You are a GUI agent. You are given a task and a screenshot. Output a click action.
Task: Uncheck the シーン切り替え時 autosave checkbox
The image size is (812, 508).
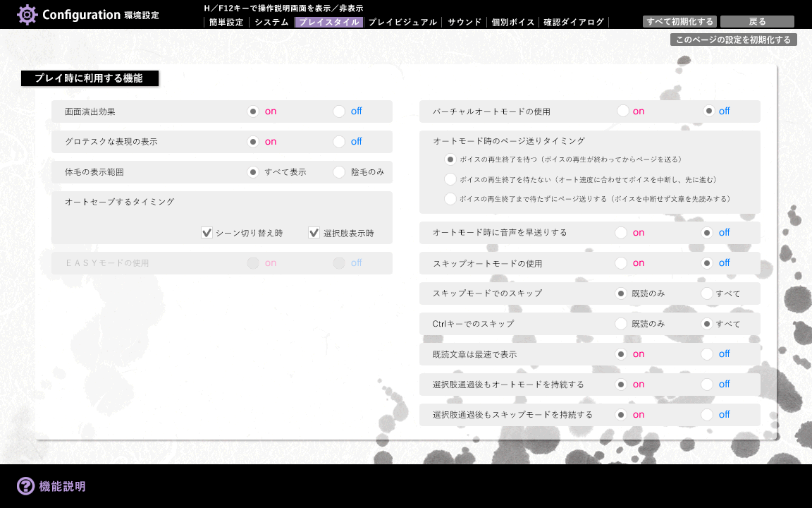pos(207,233)
